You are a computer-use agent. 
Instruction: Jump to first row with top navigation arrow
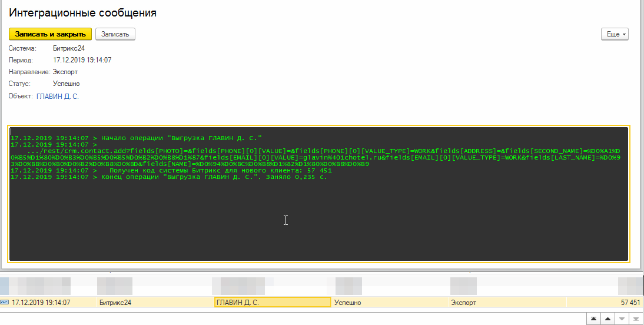[x=593, y=319]
